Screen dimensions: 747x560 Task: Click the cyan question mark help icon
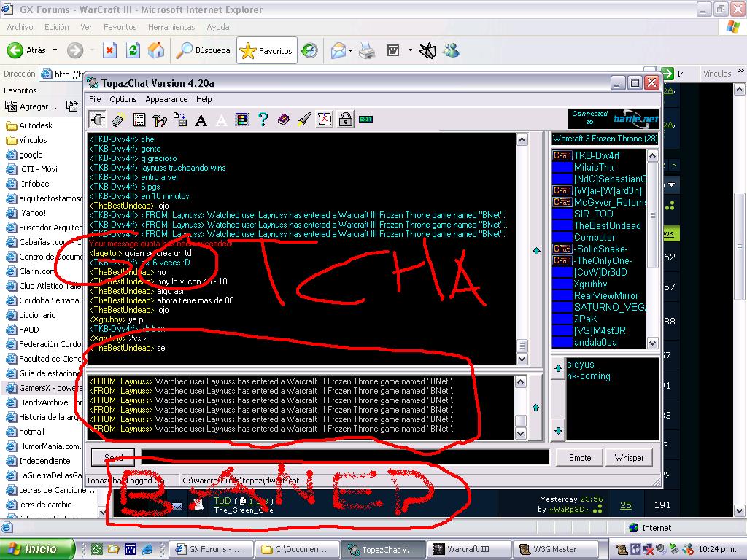tap(263, 120)
